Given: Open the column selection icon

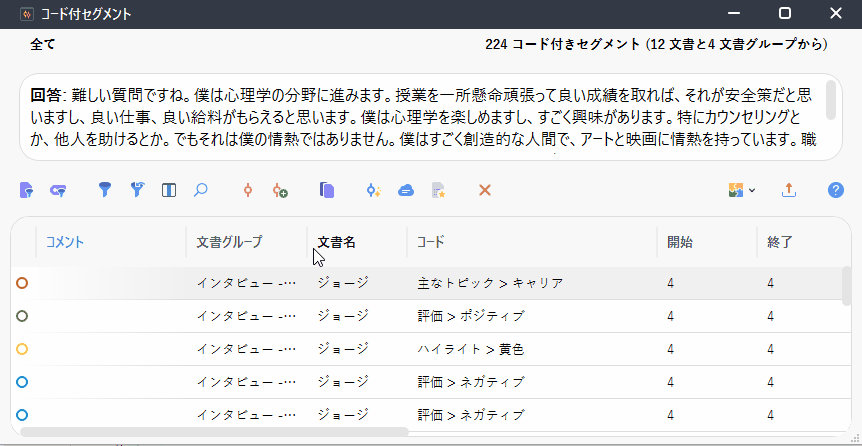Looking at the screenshot, I should 169,190.
